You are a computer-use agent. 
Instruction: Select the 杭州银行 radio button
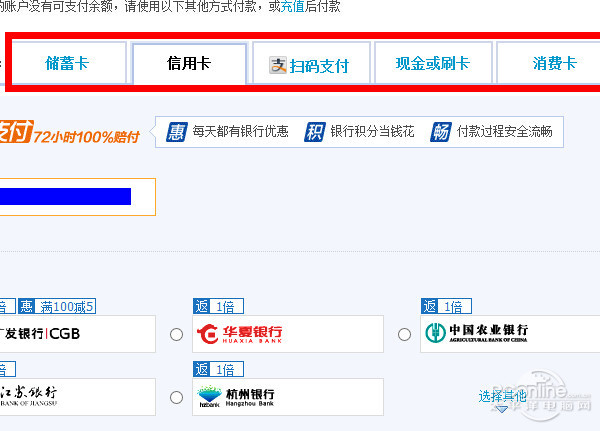pyautogui.click(x=176, y=397)
